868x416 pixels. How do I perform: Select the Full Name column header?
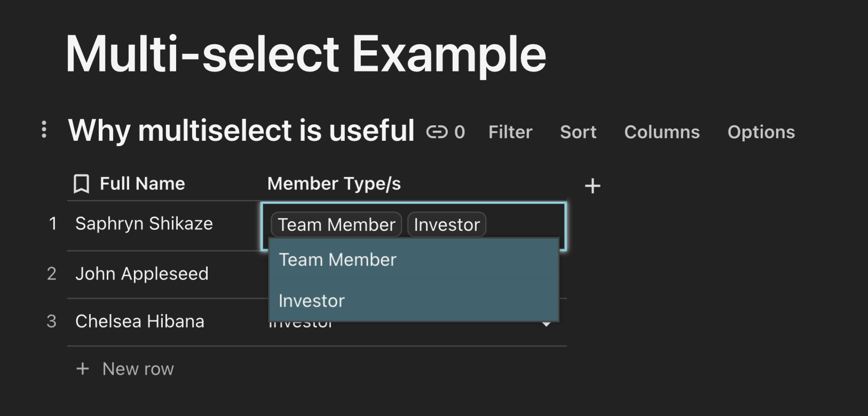[142, 183]
